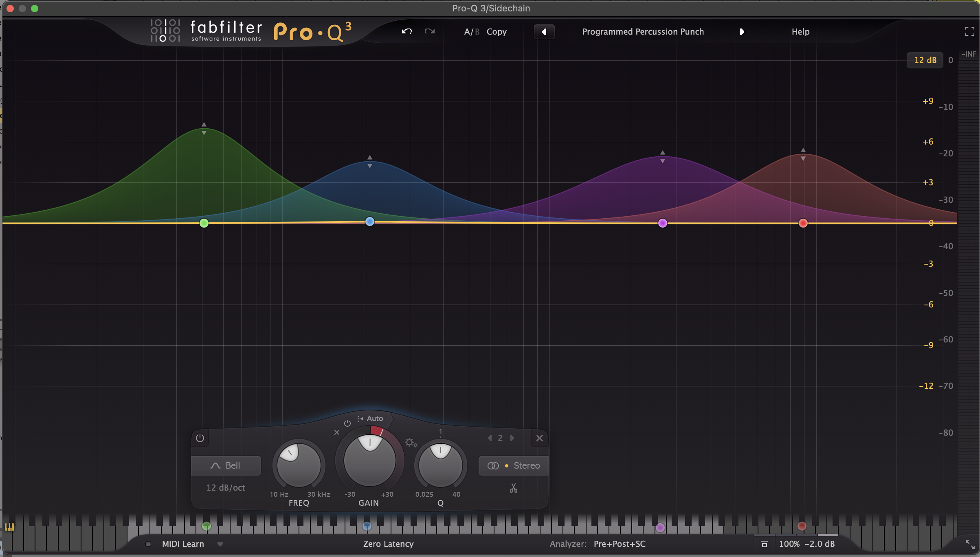
Task: Split the band with the scissors icon
Action: 513,488
